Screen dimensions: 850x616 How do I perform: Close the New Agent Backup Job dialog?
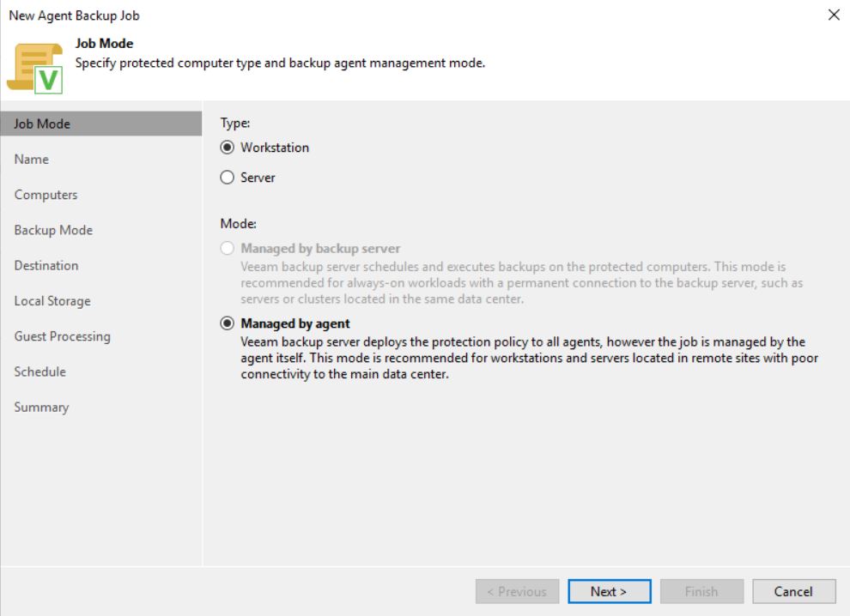(x=834, y=15)
